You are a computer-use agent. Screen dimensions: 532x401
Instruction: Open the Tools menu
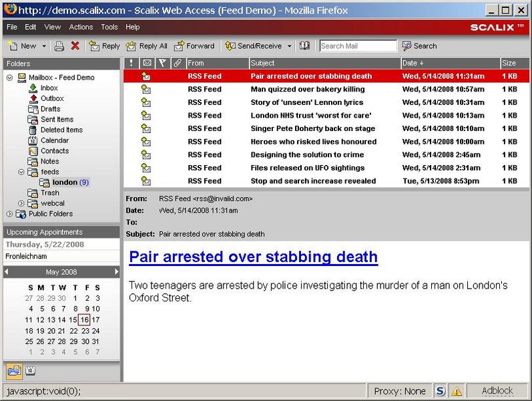point(109,27)
